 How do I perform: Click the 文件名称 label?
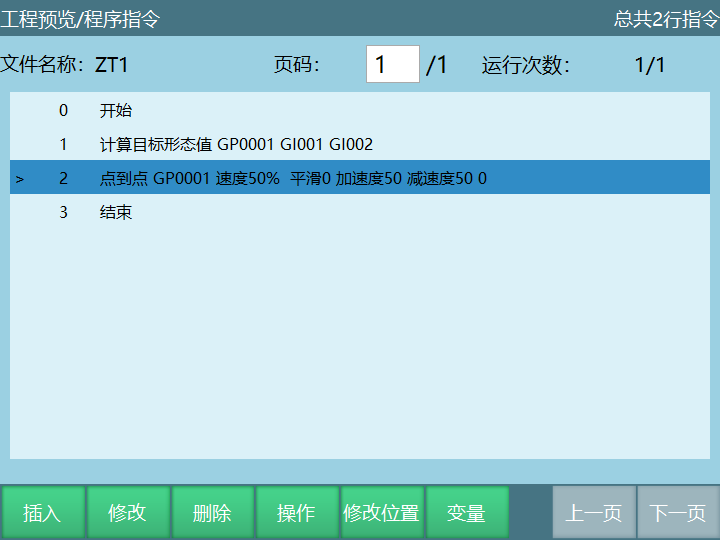[x=40, y=66]
